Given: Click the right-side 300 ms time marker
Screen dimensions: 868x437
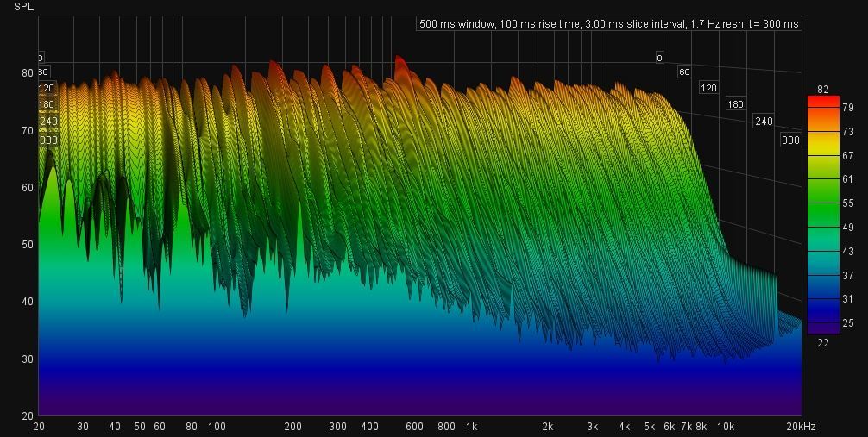Looking at the screenshot, I should pos(790,140).
